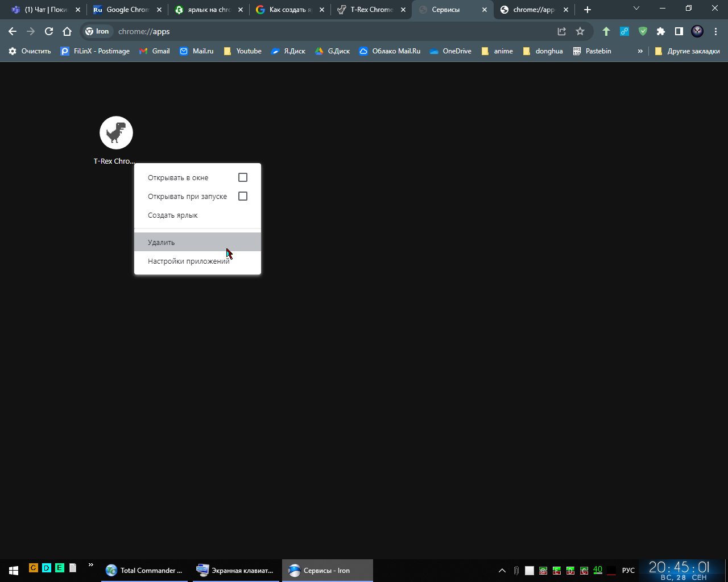Enable the "Открывать при запуске" checkbox
The height and width of the screenshot is (582, 728).
(x=243, y=196)
